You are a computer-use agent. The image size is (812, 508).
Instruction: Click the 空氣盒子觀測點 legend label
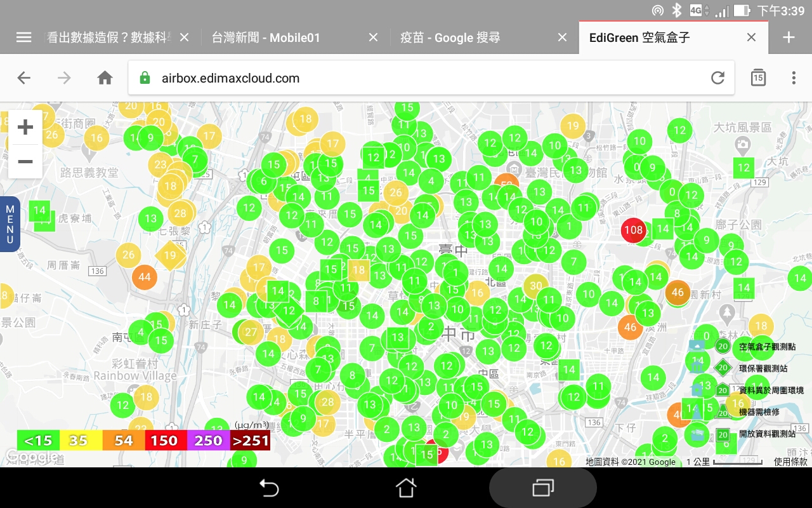767,347
